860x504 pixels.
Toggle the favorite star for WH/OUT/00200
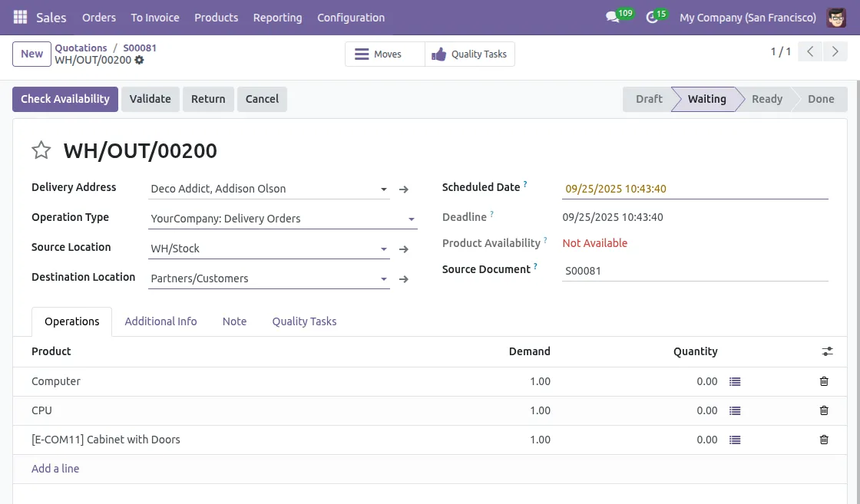(x=41, y=150)
